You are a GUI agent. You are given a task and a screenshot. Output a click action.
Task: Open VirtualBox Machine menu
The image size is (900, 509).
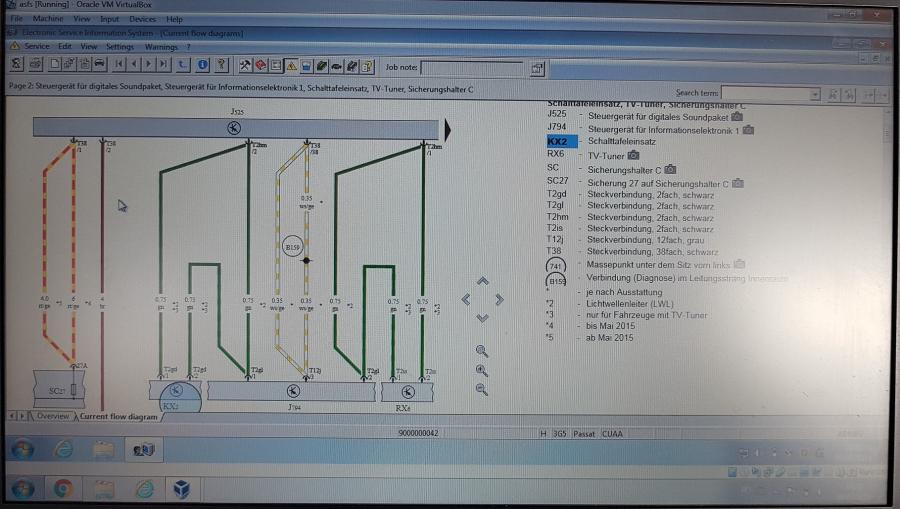pyautogui.click(x=48, y=18)
